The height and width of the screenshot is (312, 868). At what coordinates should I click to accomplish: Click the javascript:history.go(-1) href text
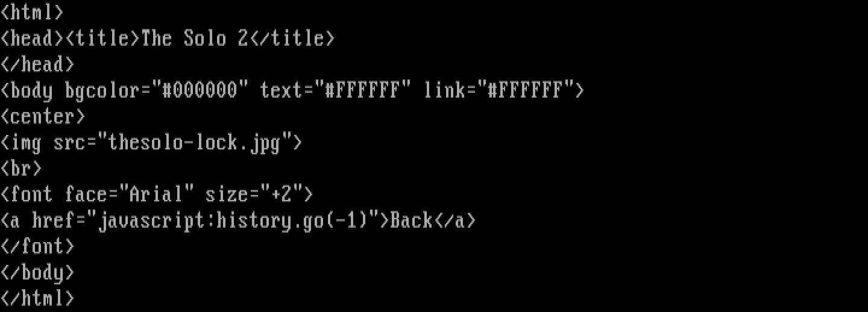pos(232,221)
